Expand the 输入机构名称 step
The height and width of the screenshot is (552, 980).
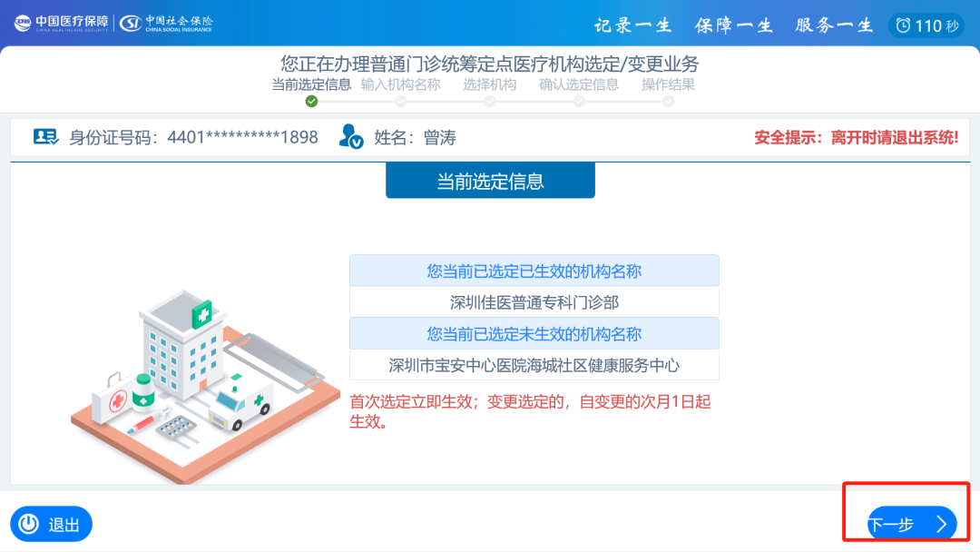point(399,84)
